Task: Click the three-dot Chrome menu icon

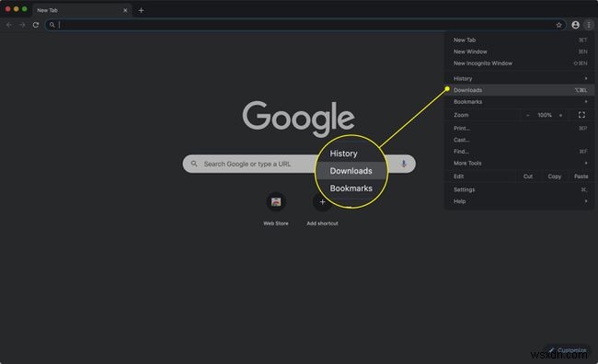Action: pos(589,25)
